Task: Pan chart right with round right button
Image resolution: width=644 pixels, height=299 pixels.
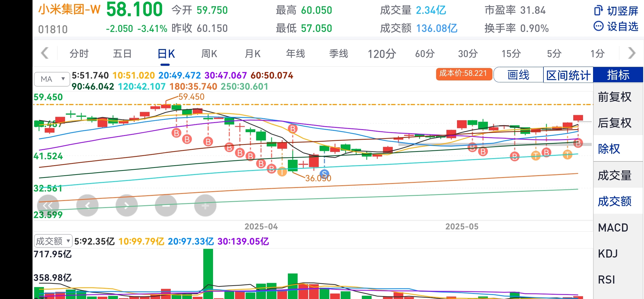Action: 127,206
